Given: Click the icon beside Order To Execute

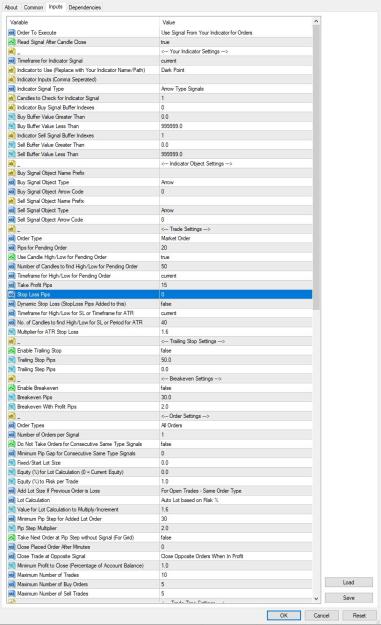Looking at the screenshot, I should tap(12, 33).
